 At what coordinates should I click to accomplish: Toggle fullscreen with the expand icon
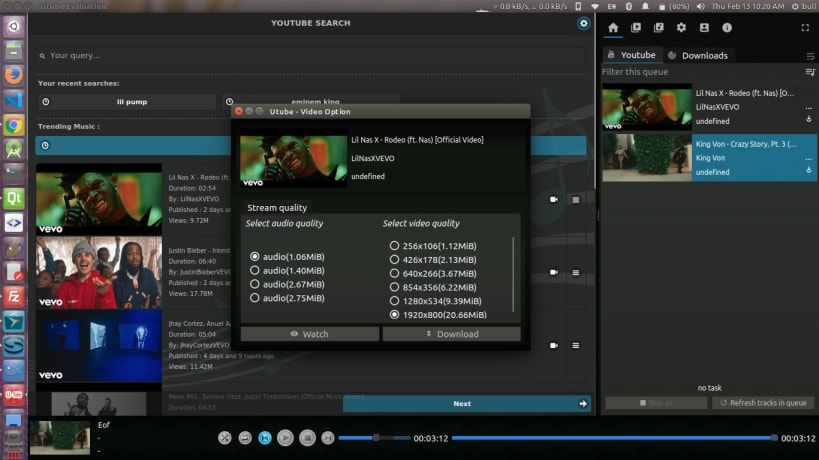(805, 28)
